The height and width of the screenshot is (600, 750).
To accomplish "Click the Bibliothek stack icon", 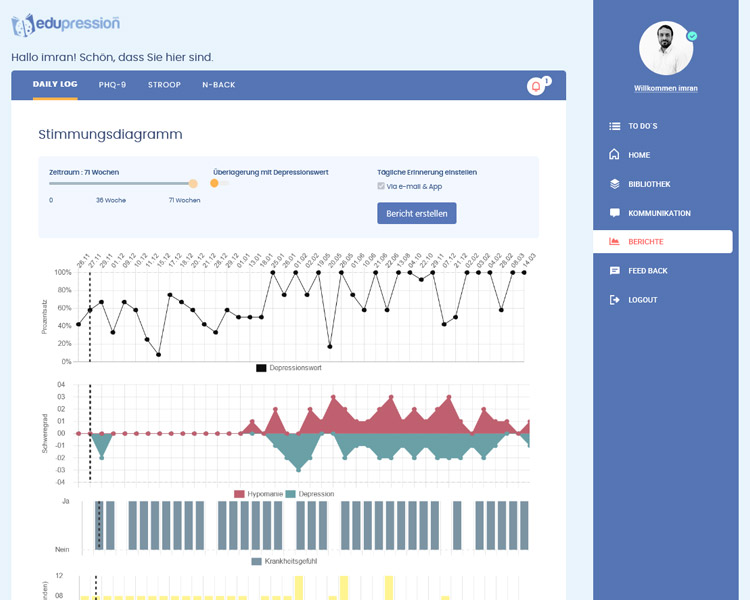I will click(614, 184).
